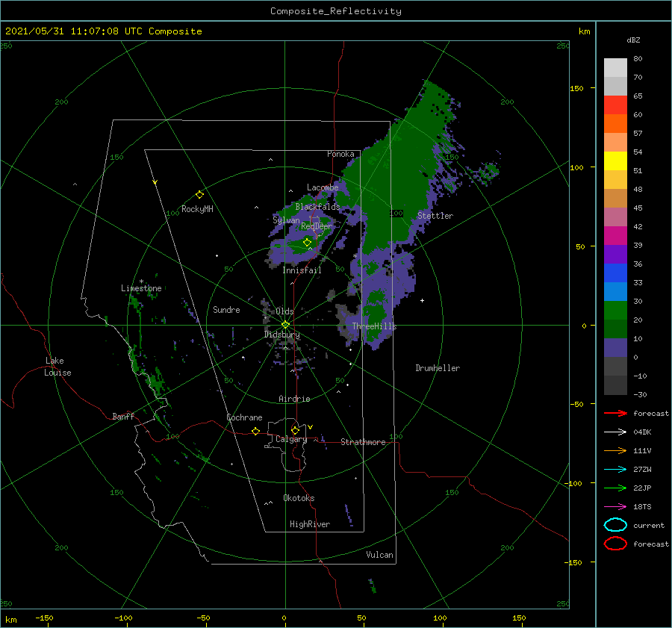
Task: Click the Calgary city label
Action: point(291,439)
